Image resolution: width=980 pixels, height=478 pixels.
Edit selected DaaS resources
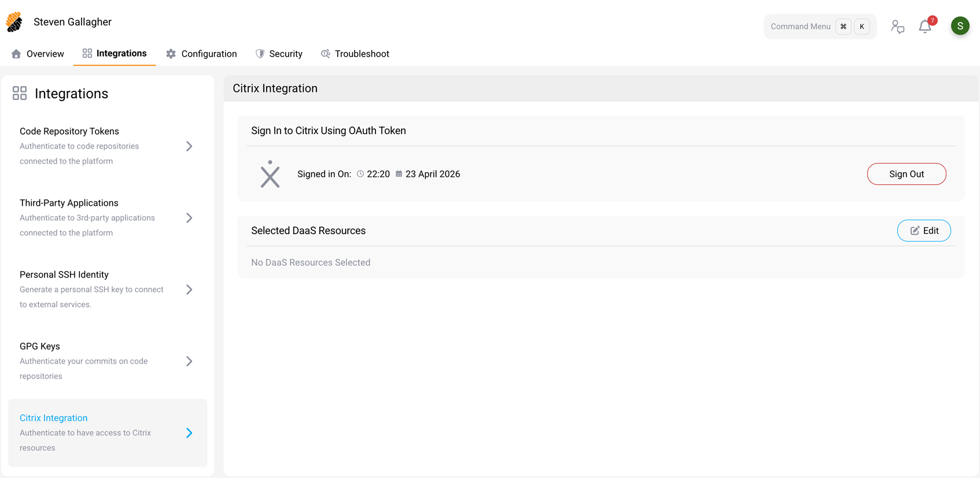coord(924,231)
